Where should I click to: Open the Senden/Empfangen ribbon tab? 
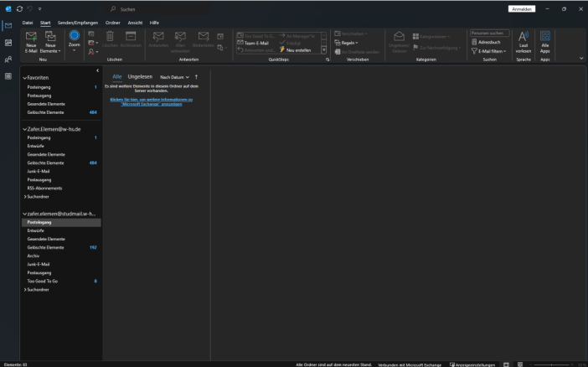point(77,22)
